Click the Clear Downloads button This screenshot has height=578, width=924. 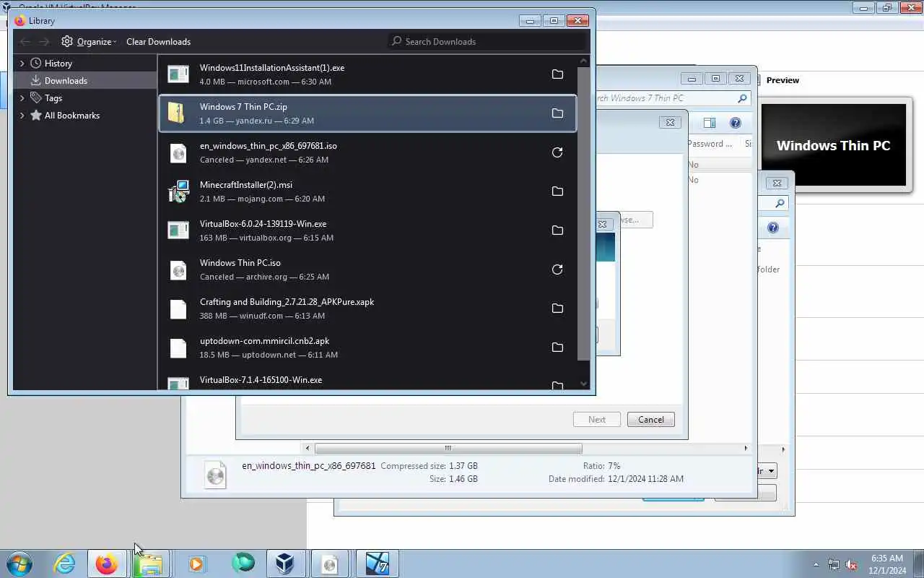coord(158,41)
